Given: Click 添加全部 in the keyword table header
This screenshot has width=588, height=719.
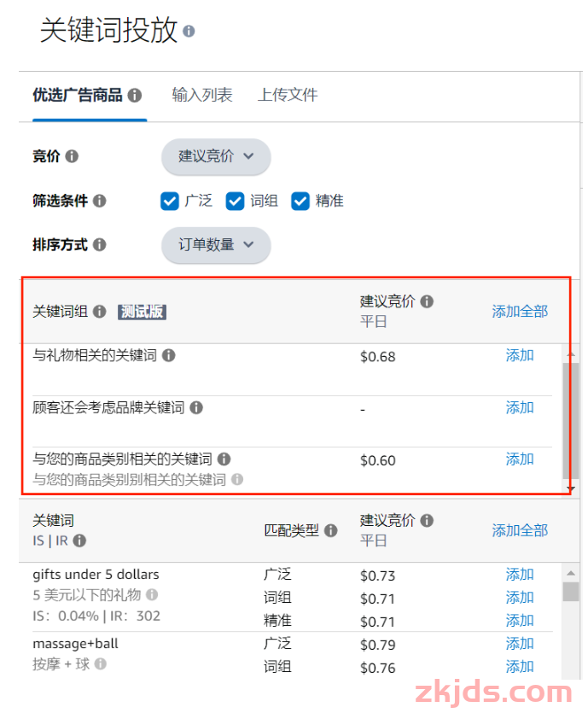Looking at the screenshot, I should tap(520, 531).
